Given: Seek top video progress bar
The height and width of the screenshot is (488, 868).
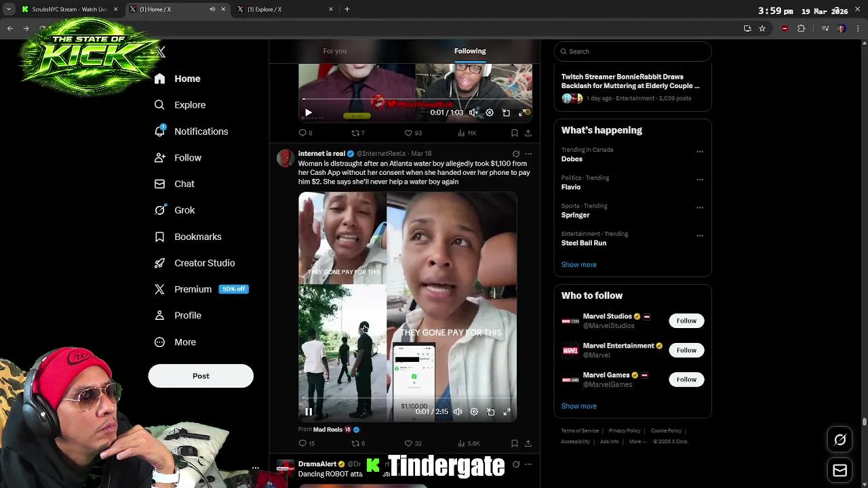Looking at the screenshot, I should pos(415,99).
